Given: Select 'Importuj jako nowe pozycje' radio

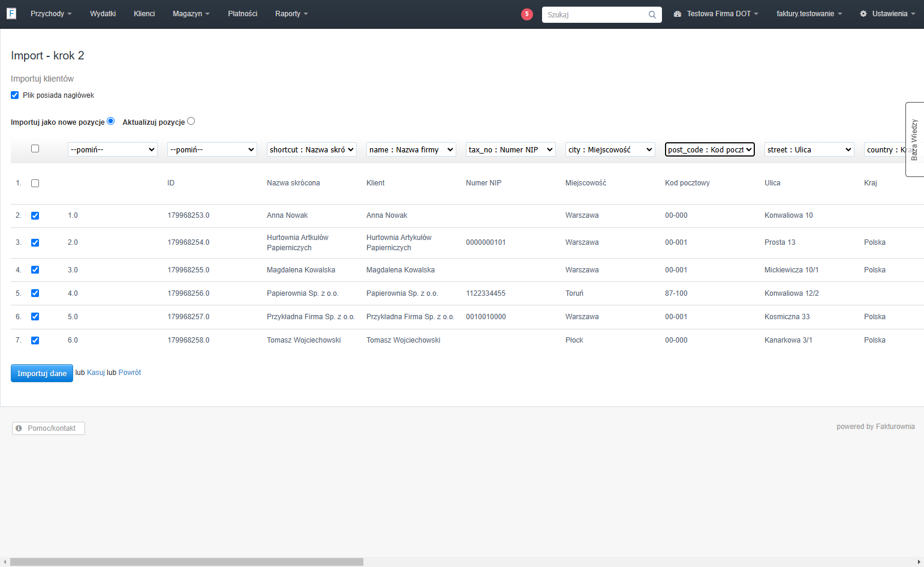Looking at the screenshot, I should click(110, 121).
